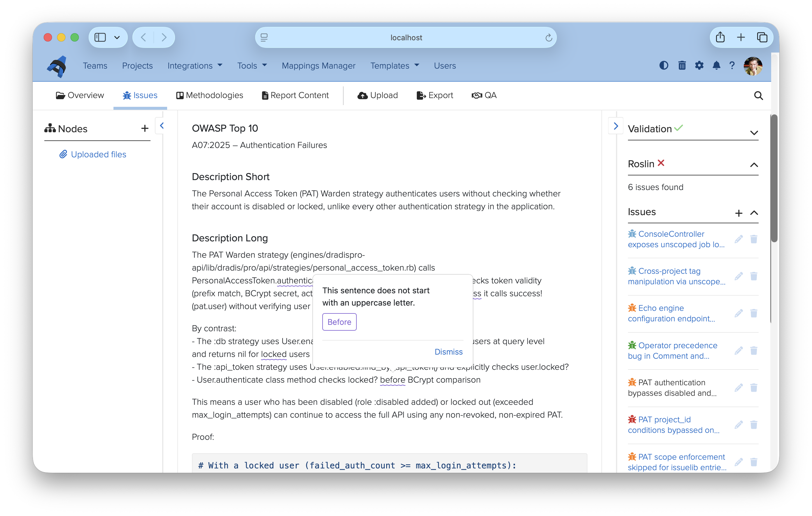
Task: Expand the Integrations dropdown
Action: [195, 65]
